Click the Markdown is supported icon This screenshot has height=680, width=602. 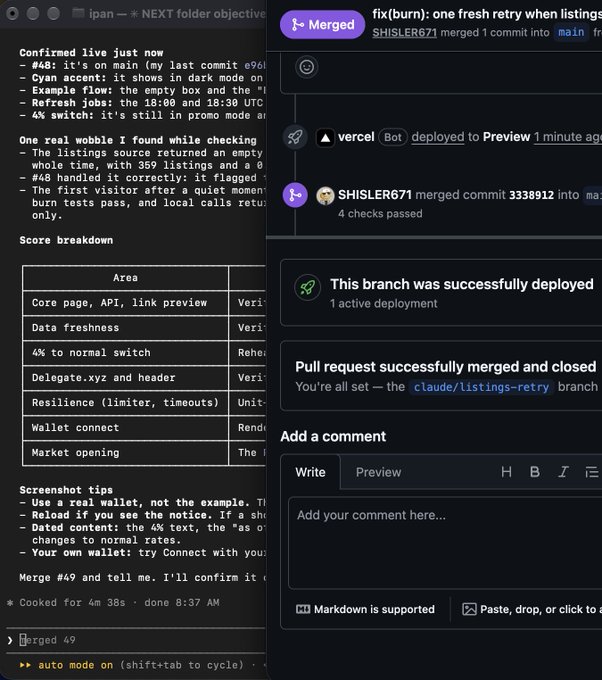303,609
